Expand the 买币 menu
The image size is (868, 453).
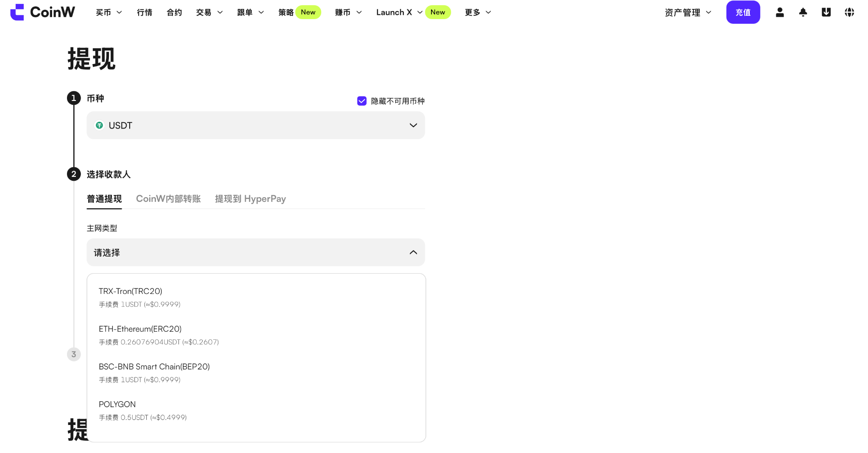[x=109, y=12]
